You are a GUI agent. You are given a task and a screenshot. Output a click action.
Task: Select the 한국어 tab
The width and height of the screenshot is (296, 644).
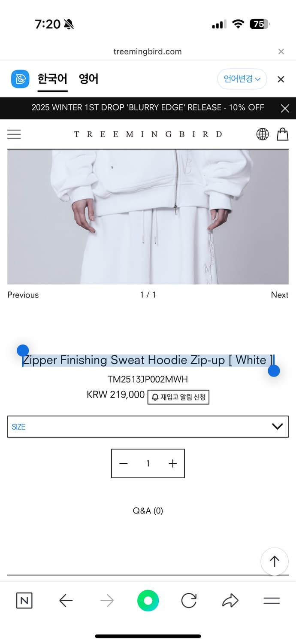click(52, 79)
